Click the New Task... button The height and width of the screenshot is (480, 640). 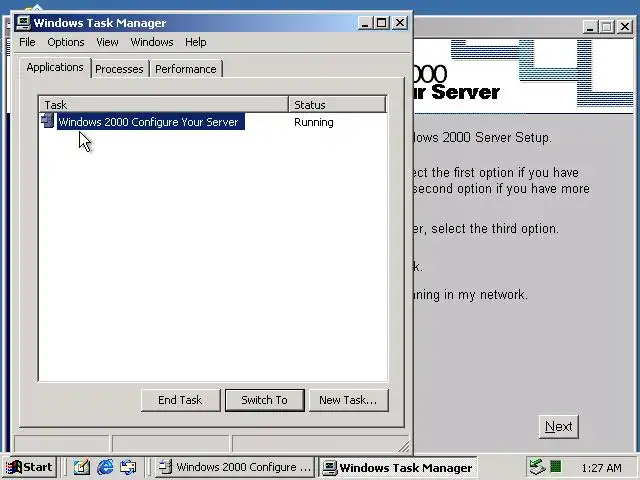pos(348,400)
